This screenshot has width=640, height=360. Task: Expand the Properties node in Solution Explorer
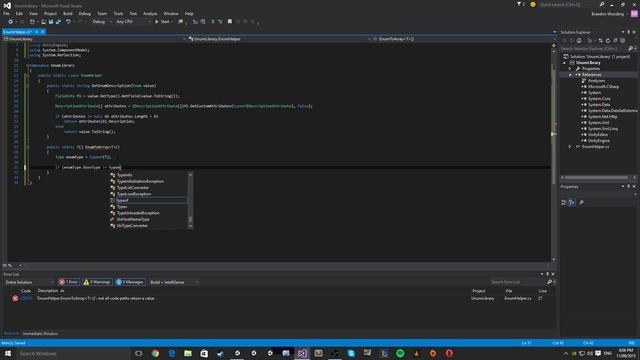[x=570, y=69]
